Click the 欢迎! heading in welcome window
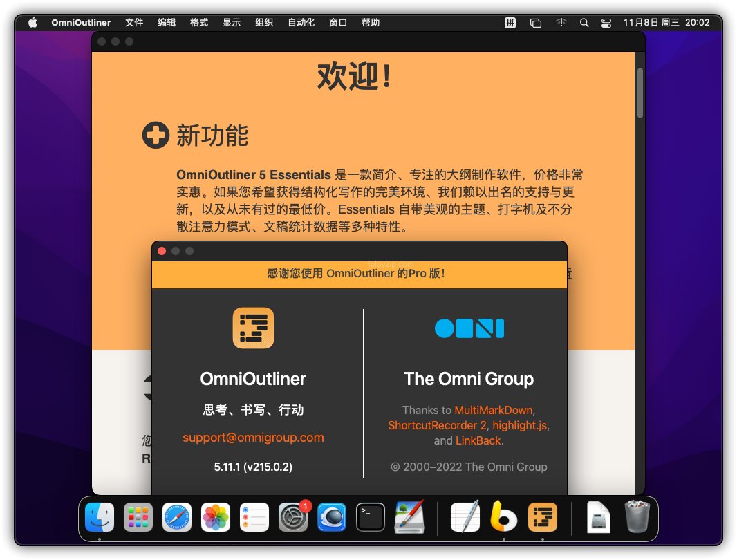 pos(355,75)
